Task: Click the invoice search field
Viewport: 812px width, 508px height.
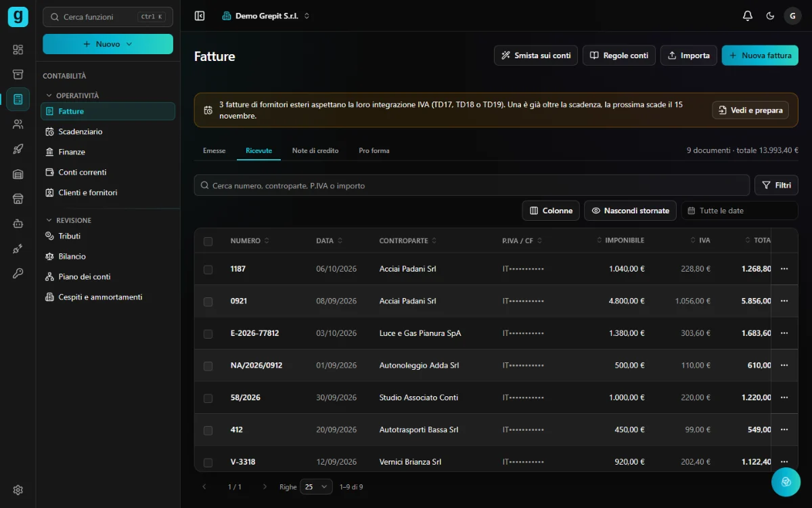Action: (x=472, y=186)
